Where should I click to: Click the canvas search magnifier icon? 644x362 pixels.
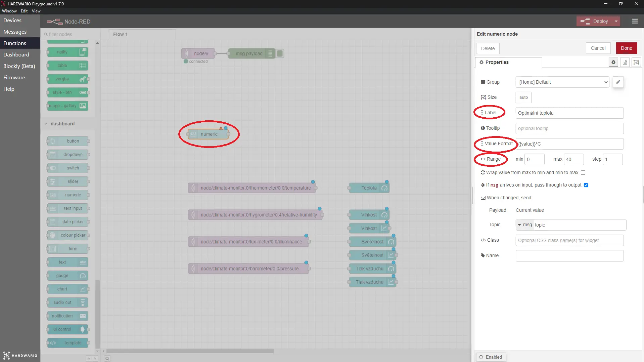point(107,358)
